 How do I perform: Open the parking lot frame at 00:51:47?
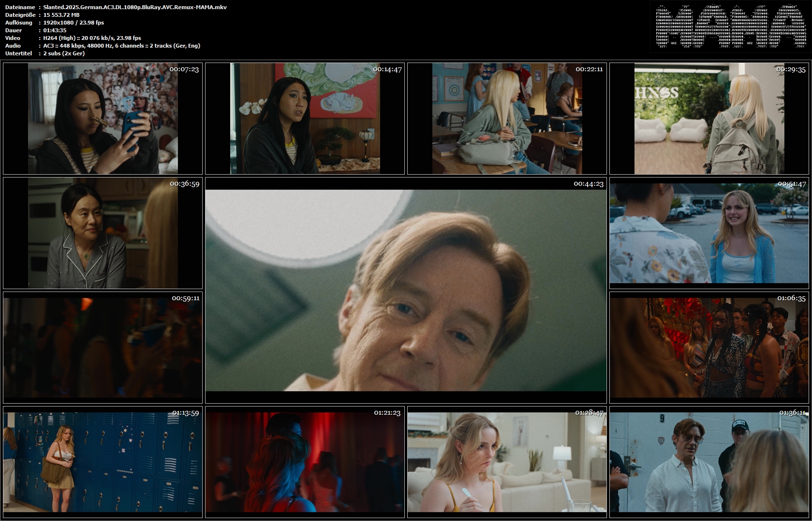click(x=709, y=233)
